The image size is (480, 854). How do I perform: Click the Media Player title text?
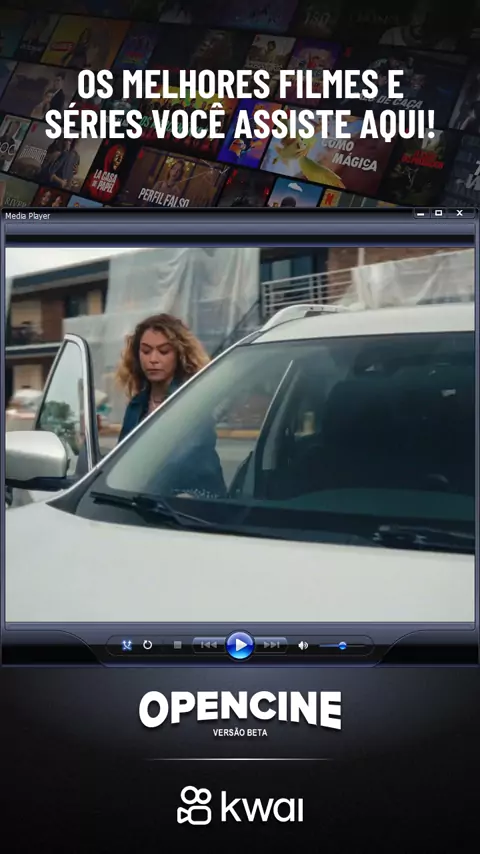pyautogui.click(x=27, y=216)
